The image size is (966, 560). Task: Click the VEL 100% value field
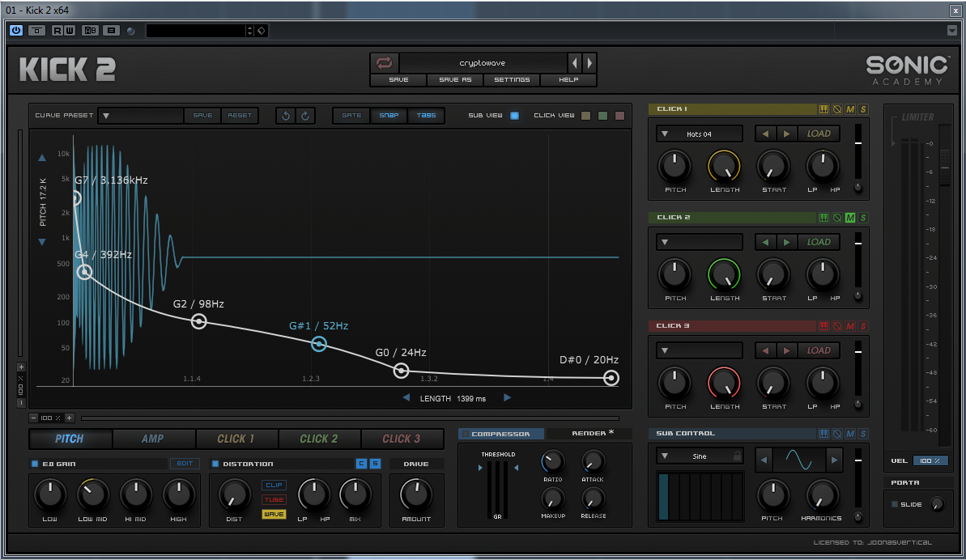[x=930, y=461]
